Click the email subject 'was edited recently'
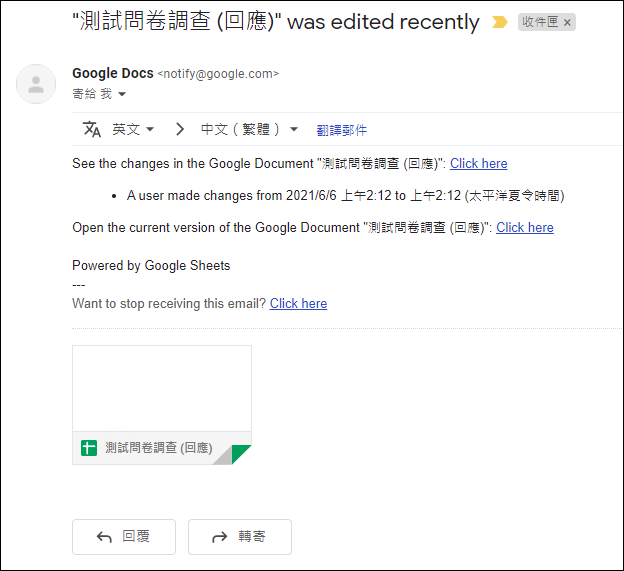 [275, 21]
